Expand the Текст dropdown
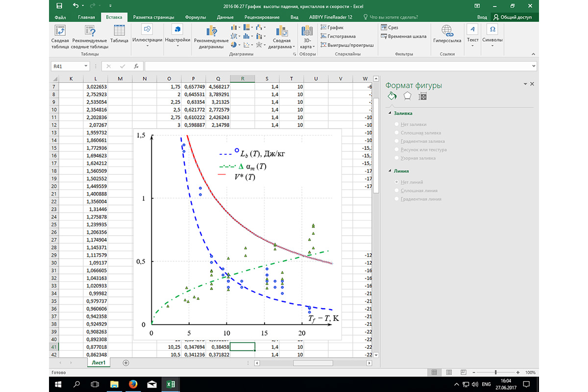The height and width of the screenshot is (392, 588). tap(472, 47)
